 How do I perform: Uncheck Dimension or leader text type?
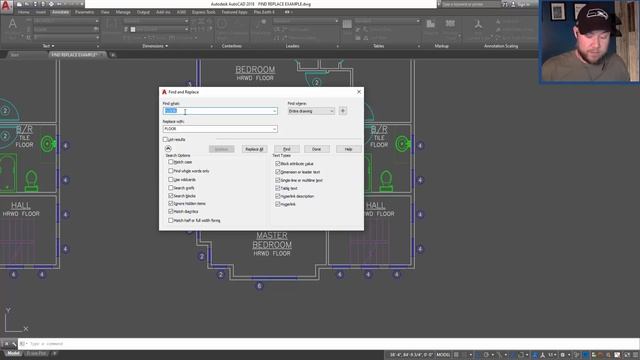[x=278, y=172]
